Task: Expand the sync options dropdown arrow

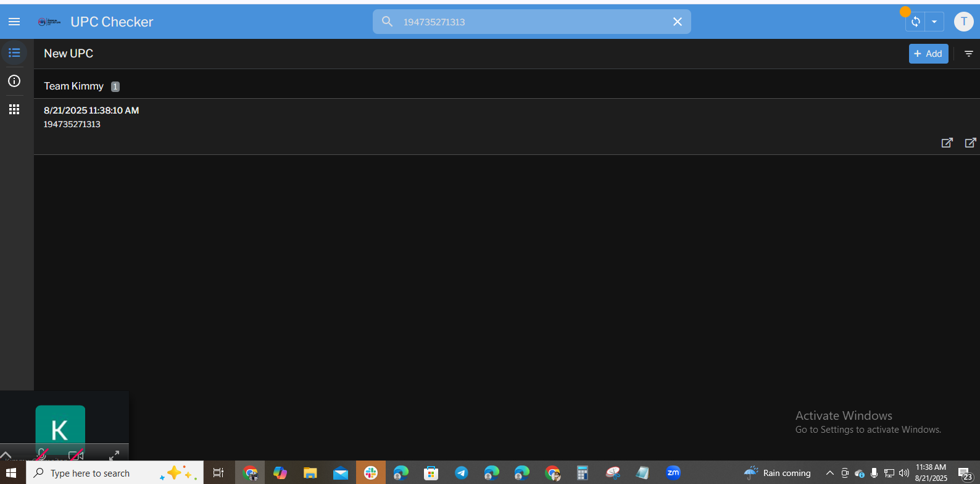Action: click(934, 22)
